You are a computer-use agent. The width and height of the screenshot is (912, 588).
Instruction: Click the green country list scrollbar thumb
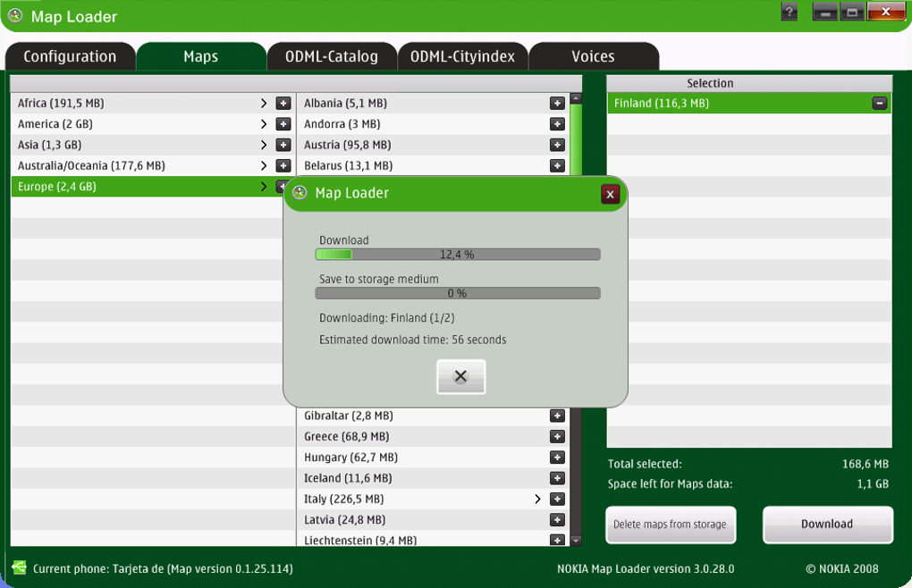[576, 139]
